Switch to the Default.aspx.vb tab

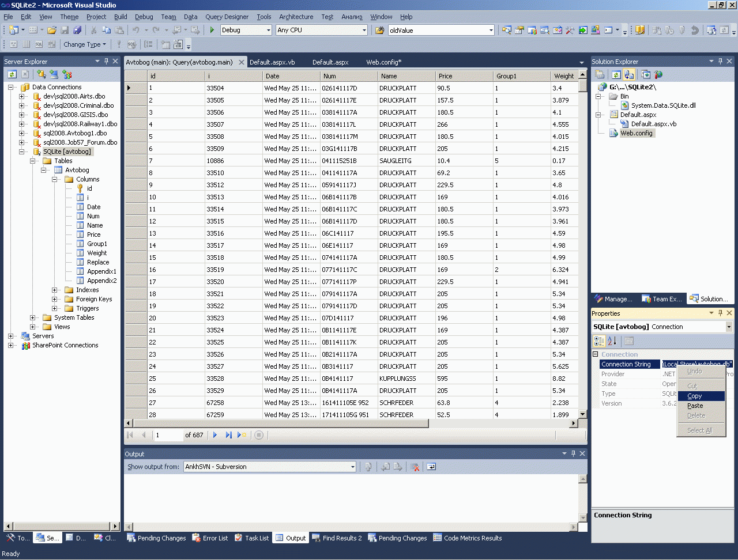pos(272,62)
